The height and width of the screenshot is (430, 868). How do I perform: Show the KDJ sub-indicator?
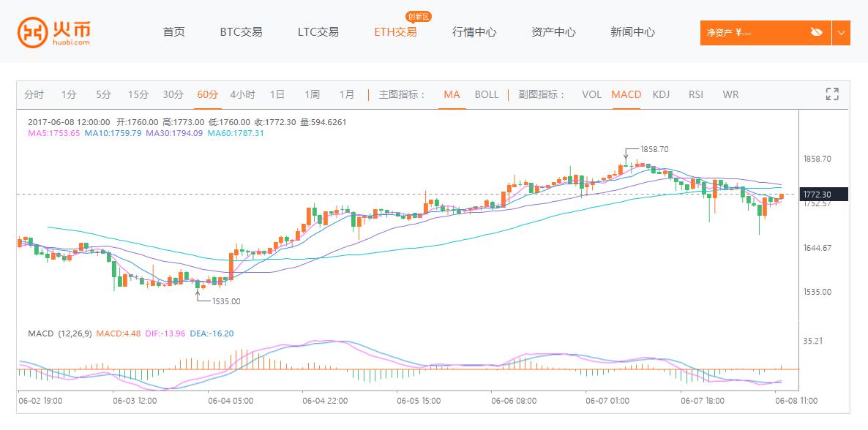point(661,94)
